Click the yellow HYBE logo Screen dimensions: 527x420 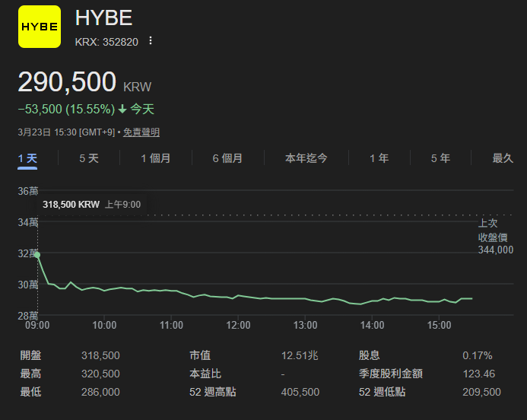pyautogui.click(x=40, y=27)
